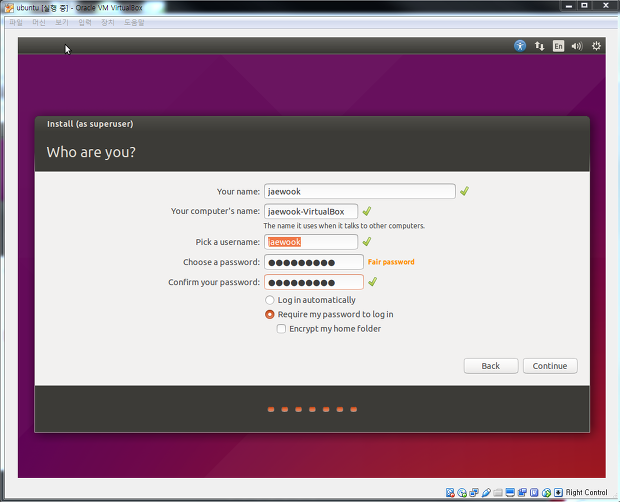Click the VirtualBox mouse integration globe icon

tap(546, 493)
